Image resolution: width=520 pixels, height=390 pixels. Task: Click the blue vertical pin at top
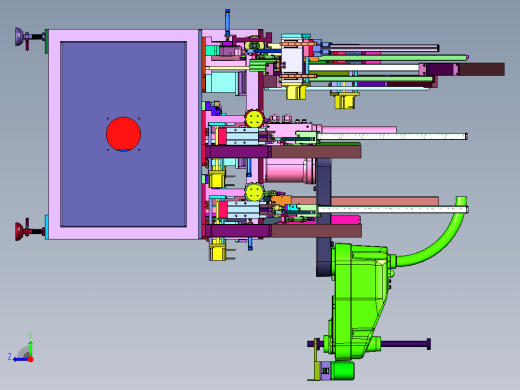[x=227, y=22]
